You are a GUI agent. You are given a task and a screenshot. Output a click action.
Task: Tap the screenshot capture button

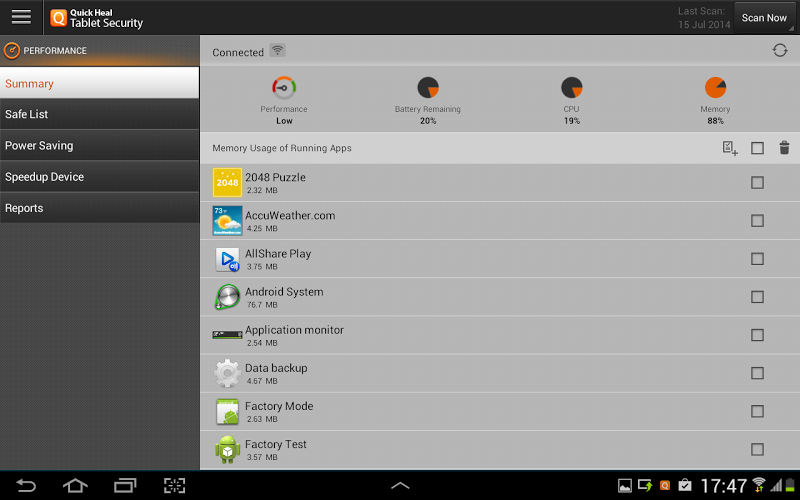pos(174,485)
